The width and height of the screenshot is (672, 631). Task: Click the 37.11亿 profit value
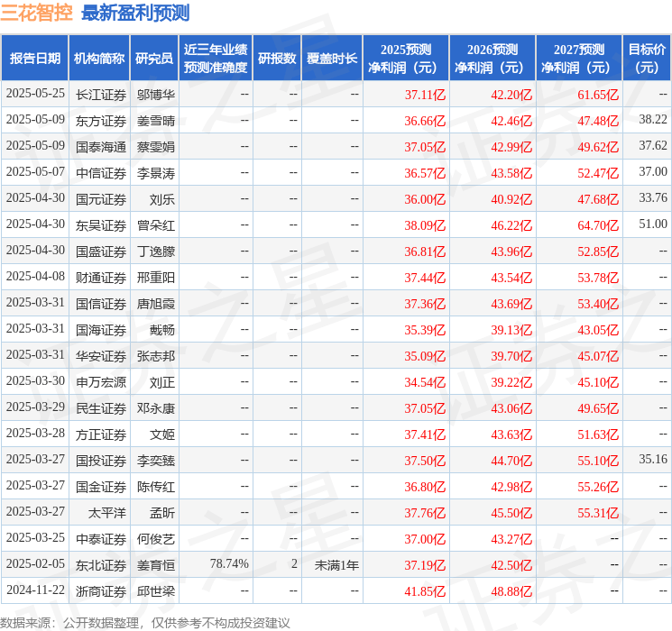tap(425, 95)
